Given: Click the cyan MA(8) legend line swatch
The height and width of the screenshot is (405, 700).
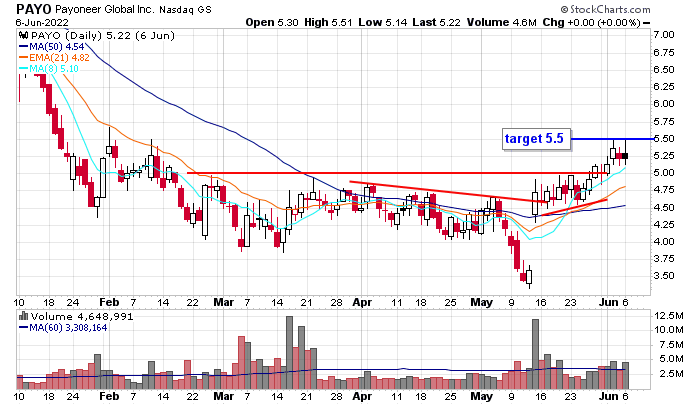Looking at the screenshot, I should coord(23,69).
